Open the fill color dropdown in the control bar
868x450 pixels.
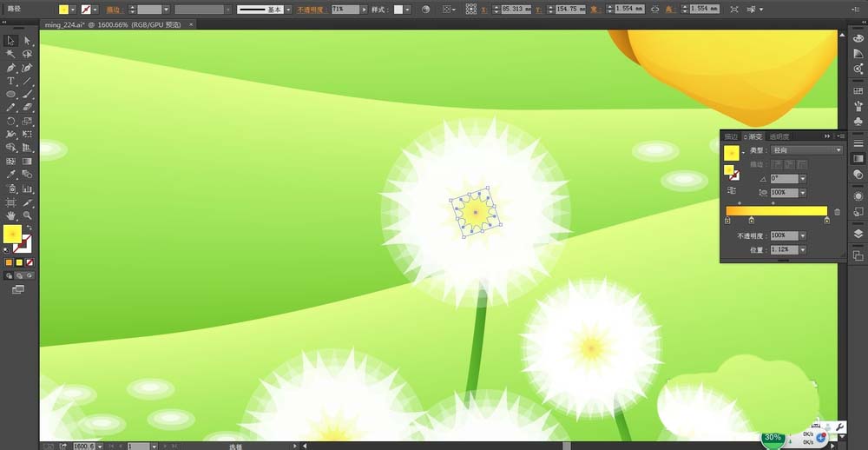73,10
